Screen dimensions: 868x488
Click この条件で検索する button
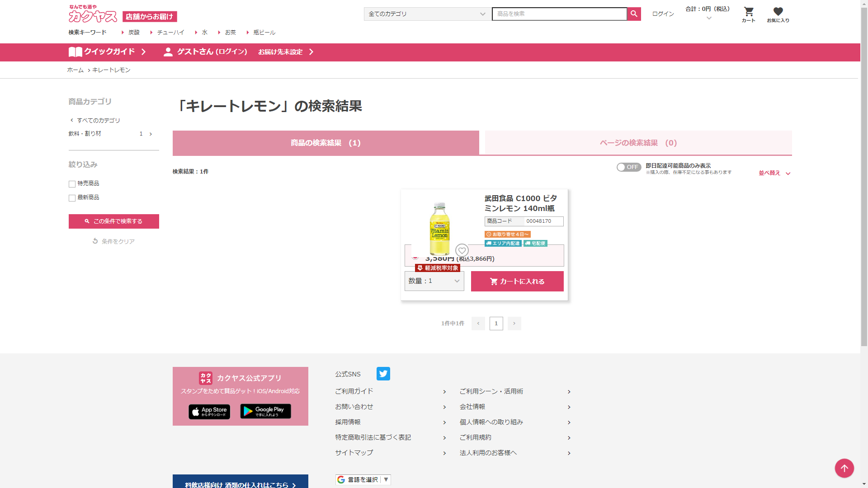pyautogui.click(x=114, y=221)
